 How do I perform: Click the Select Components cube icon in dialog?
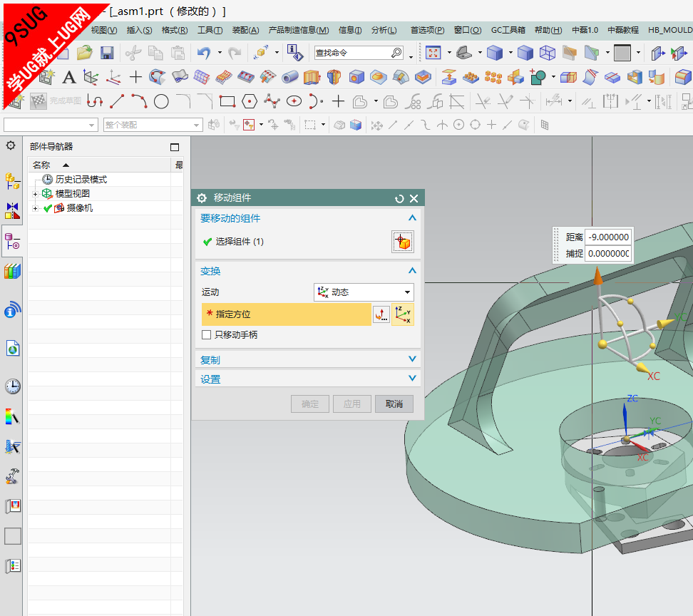tap(403, 242)
